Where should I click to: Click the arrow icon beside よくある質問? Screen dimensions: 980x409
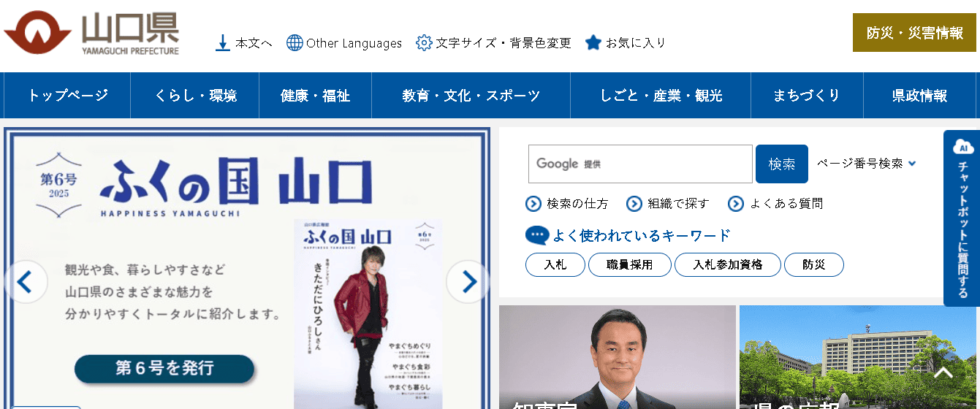[736, 204]
